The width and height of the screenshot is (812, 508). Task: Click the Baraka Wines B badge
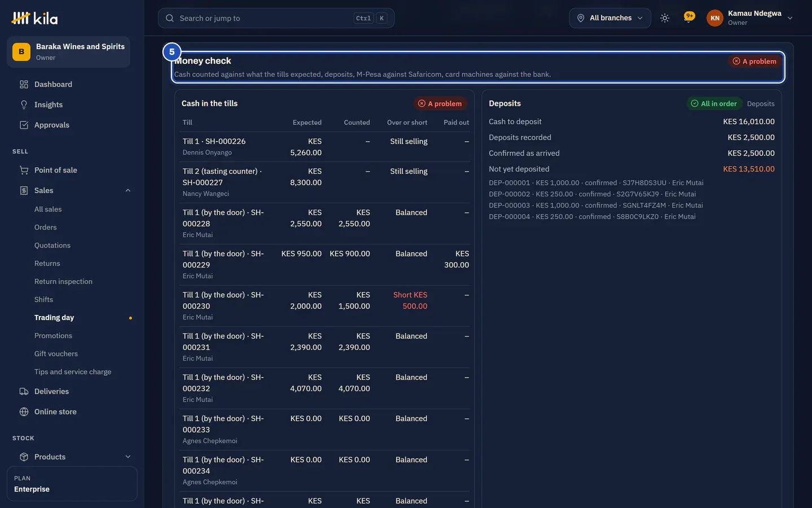point(21,52)
